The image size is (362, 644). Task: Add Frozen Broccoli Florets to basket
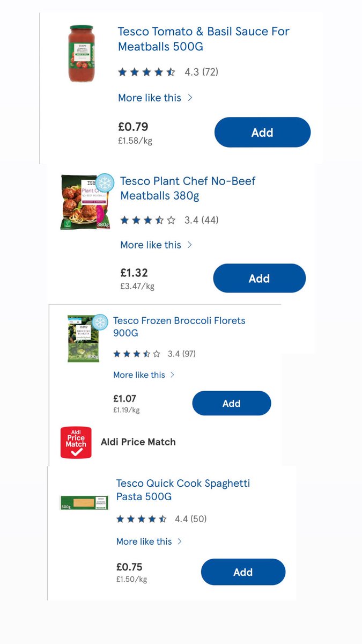(231, 404)
